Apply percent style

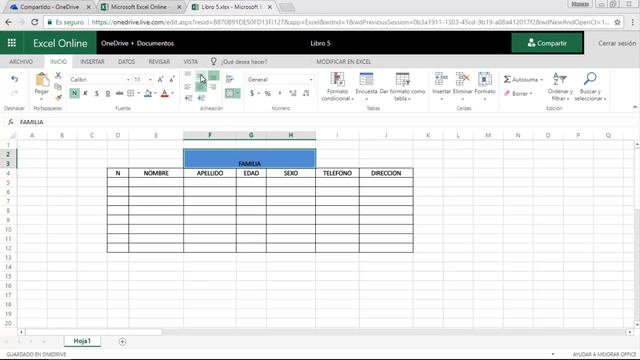(x=268, y=93)
